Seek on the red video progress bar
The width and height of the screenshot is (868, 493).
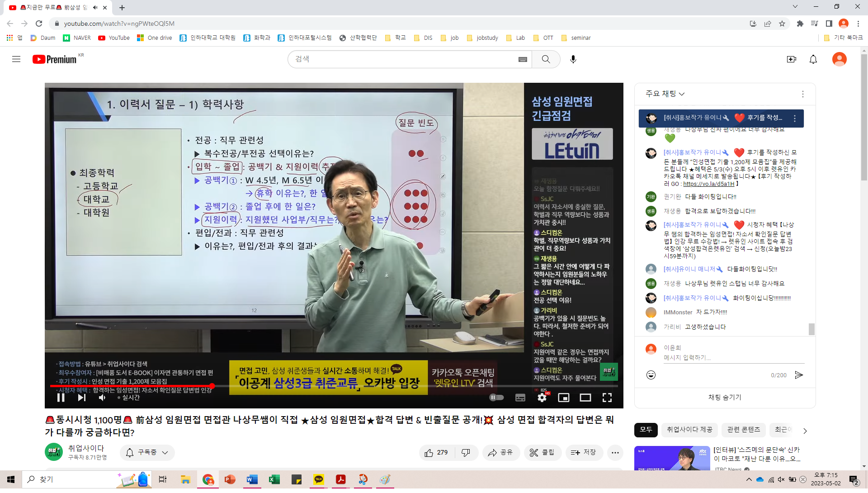tap(334, 386)
